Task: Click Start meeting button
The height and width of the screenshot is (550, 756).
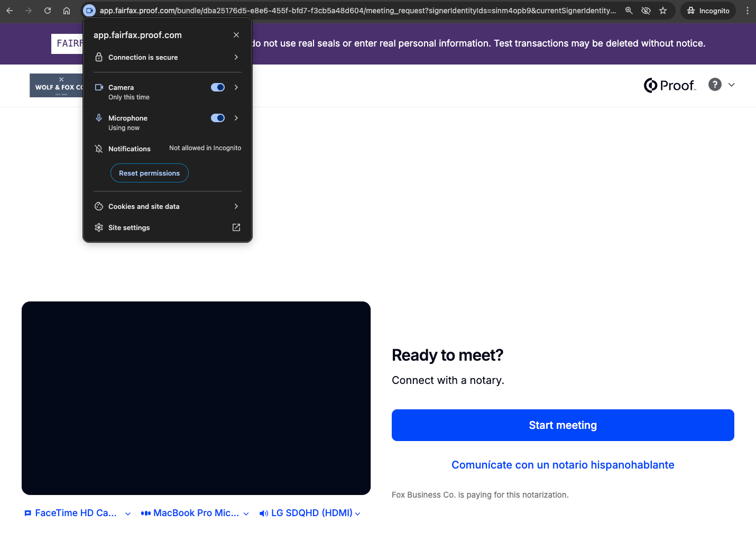Action: pyautogui.click(x=563, y=425)
